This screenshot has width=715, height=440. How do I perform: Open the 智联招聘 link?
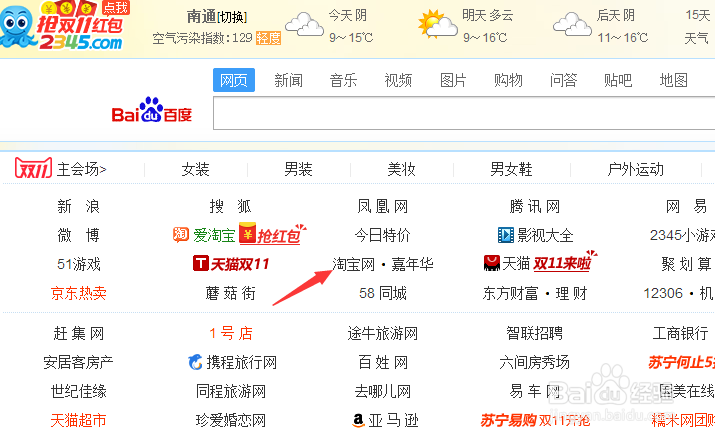click(534, 333)
